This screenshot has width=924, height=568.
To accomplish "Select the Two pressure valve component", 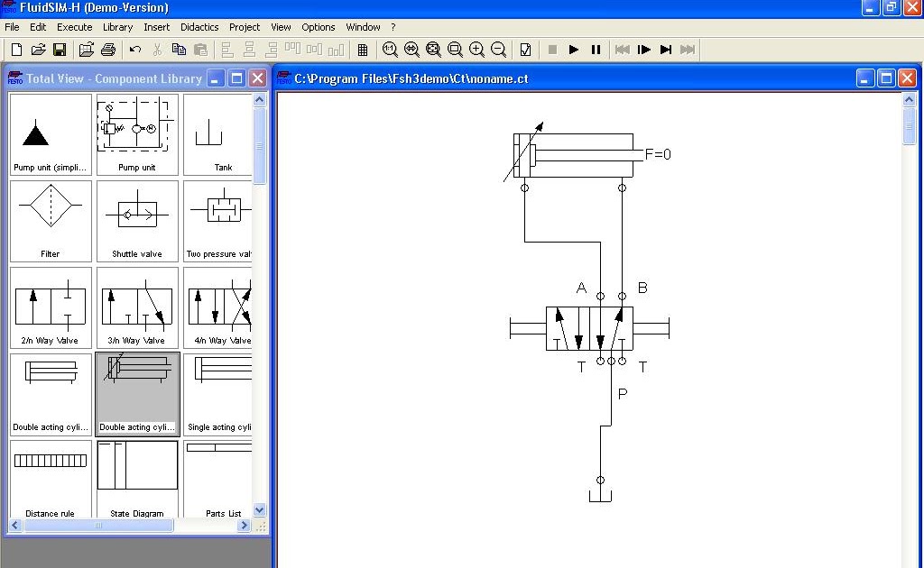I will (x=217, y=221).
